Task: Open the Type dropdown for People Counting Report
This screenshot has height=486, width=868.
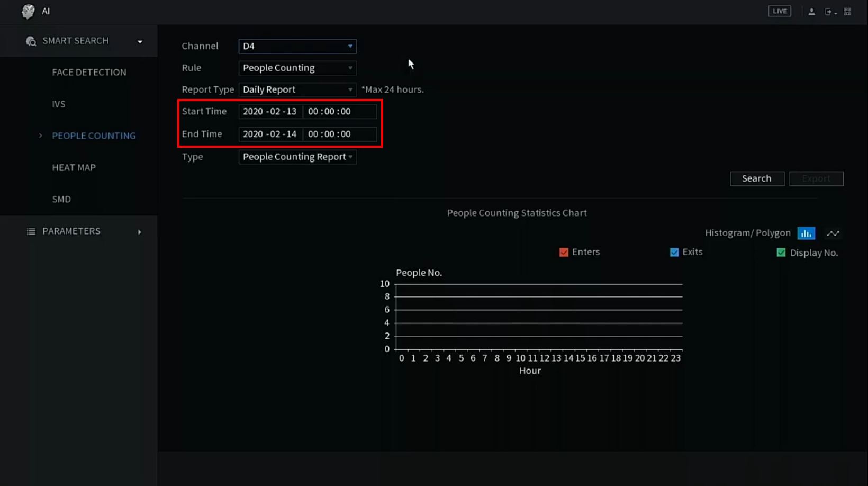Action: (297, 157)
